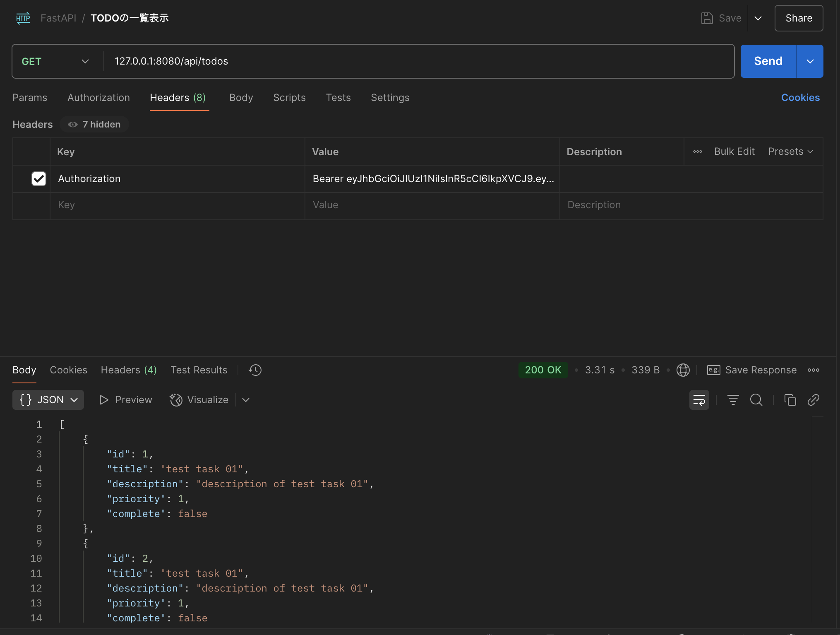Open the Test Results response tab
The height and width of the screenshot is (635, 840).
pos(199,370)
